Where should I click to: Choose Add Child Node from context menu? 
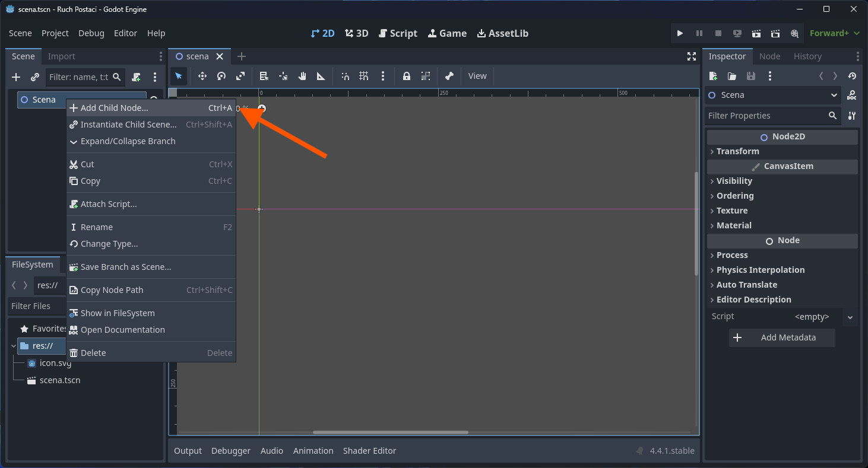point(151,108)
